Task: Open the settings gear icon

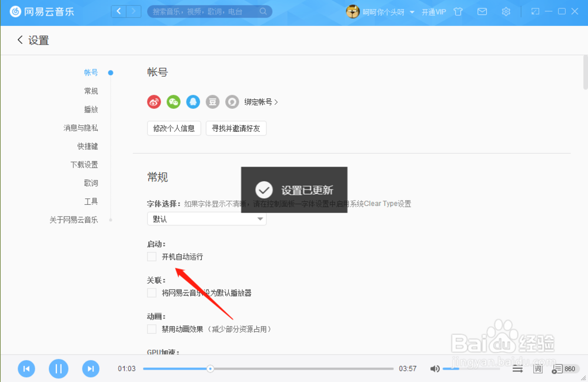Action: click(506, 12)
